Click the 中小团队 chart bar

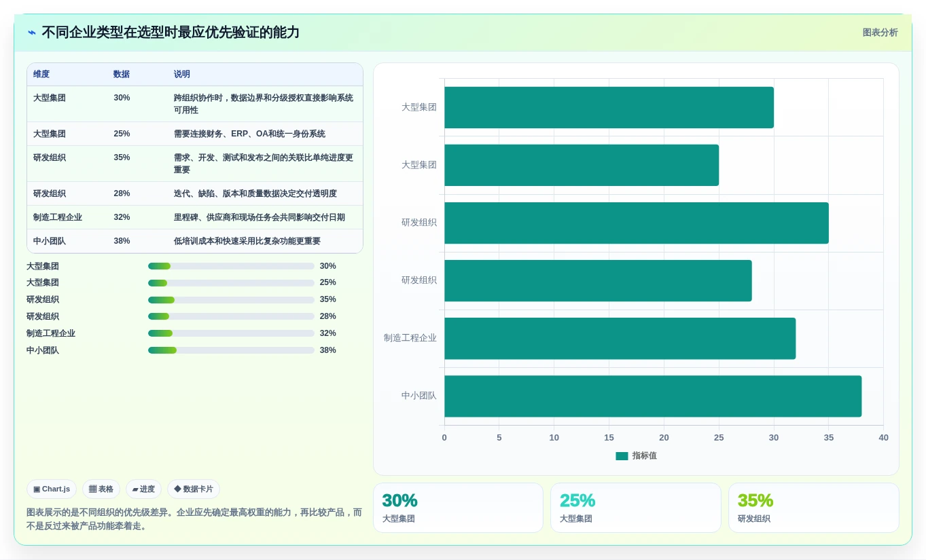point(653,396)
